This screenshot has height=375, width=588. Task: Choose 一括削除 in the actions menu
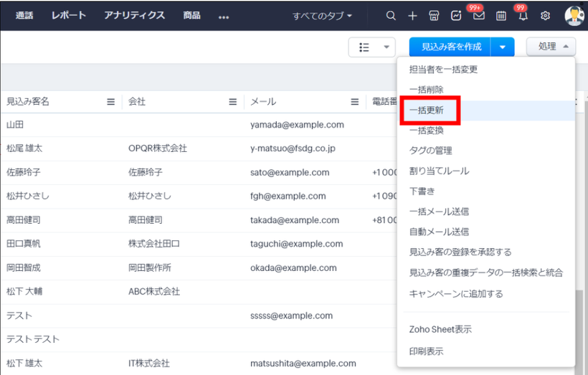[x=426, y=90]
